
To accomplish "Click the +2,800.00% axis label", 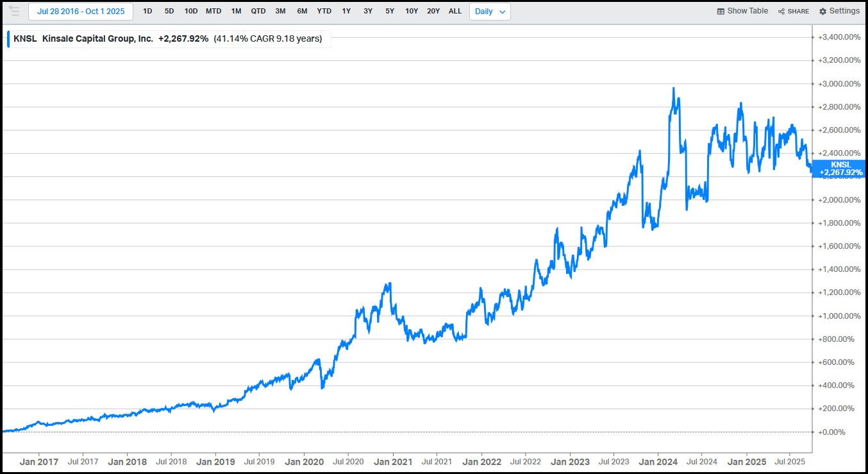I will click(x=839, y=107).
